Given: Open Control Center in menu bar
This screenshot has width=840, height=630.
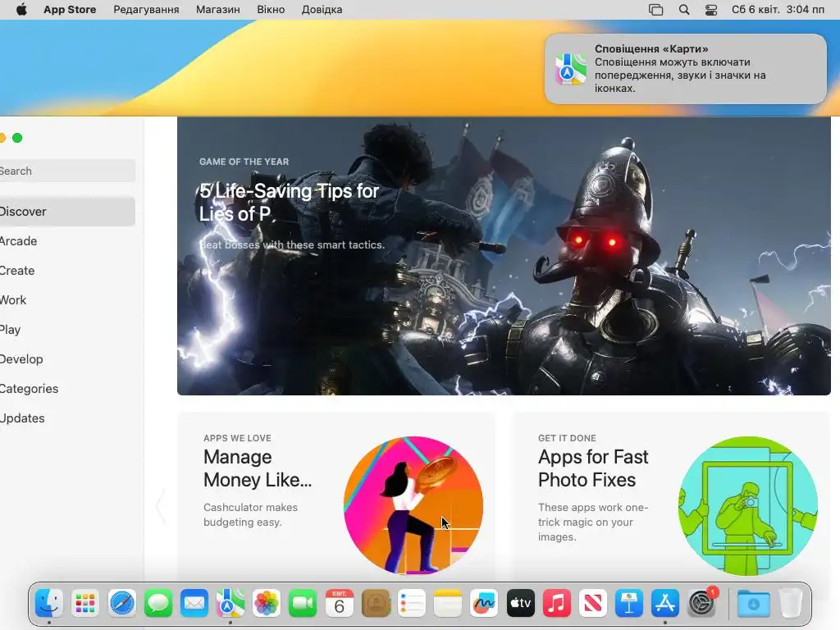Looking at the screenshot, I should [x=711, y=10].
